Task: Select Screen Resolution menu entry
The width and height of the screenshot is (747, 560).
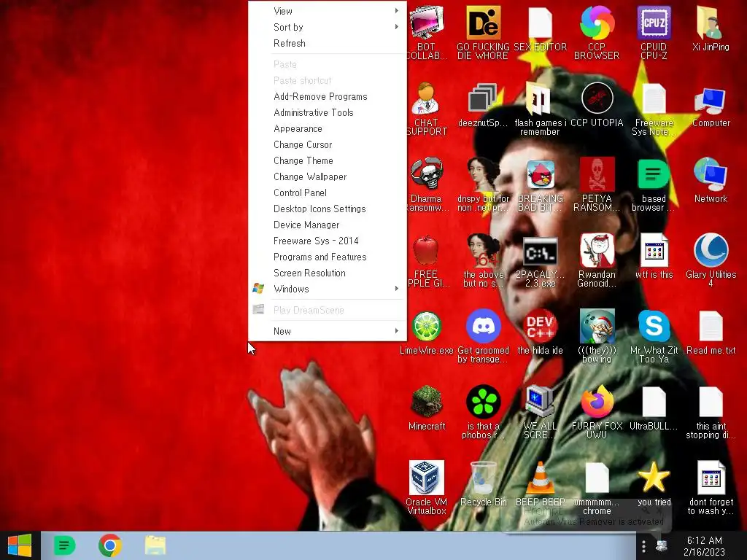Action: pyautogui.click(x=328, y=273)
